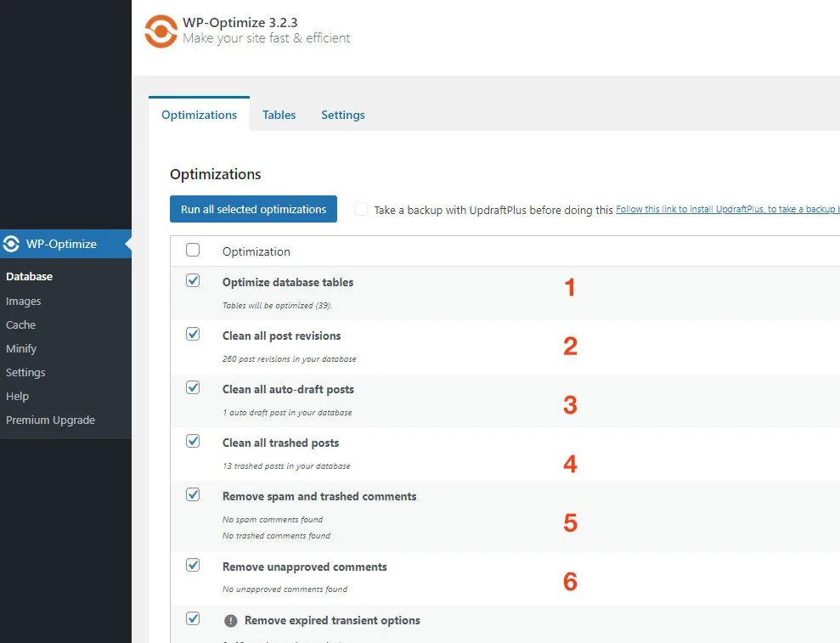Click the WP-Optimize sidebar menu icon

pyautogui.click(x=11, y=244)
